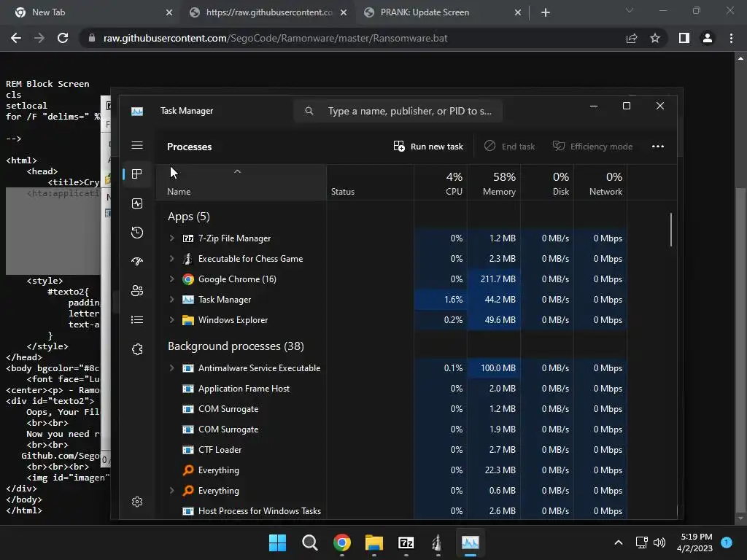Expand Executable for Chess Game group
Image resolution: width=747 pixels, height=560 pixels.
click(x=172, y=259)
